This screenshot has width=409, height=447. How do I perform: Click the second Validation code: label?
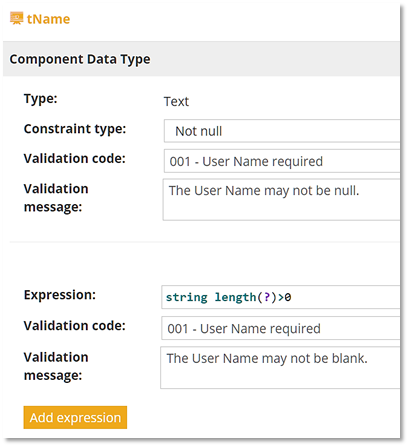coord(75,326)
